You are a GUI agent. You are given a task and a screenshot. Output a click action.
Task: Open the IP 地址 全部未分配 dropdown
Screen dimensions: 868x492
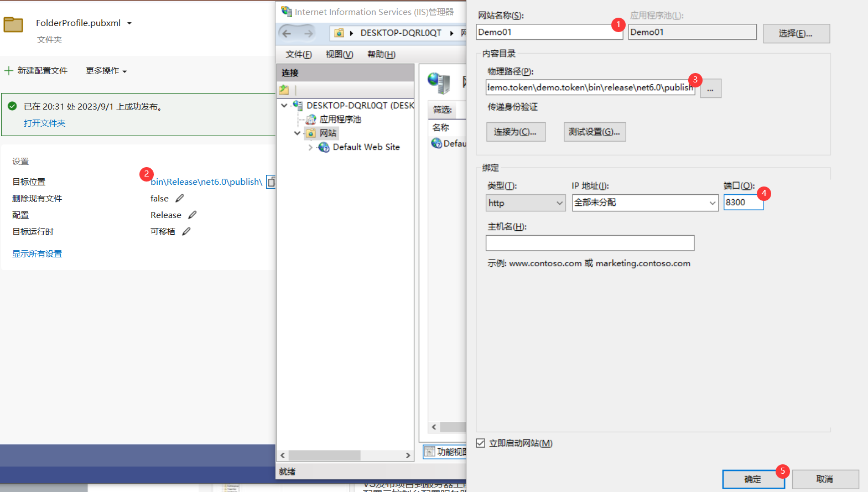coord(645,203)
